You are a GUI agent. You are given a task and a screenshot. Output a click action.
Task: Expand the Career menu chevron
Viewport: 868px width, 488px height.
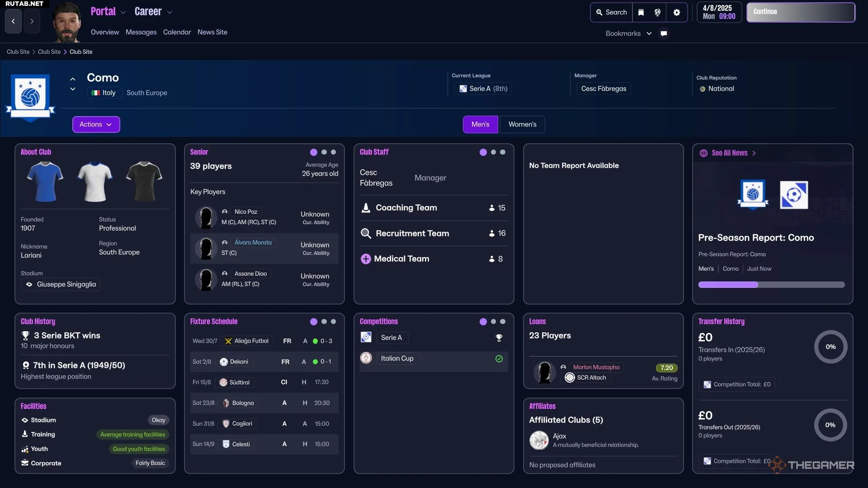click(x=170, y=13)
